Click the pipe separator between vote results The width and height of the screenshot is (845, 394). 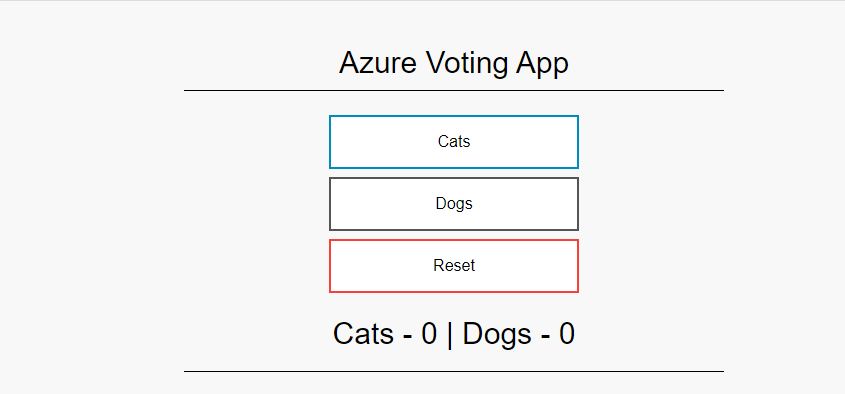[449, 335]
